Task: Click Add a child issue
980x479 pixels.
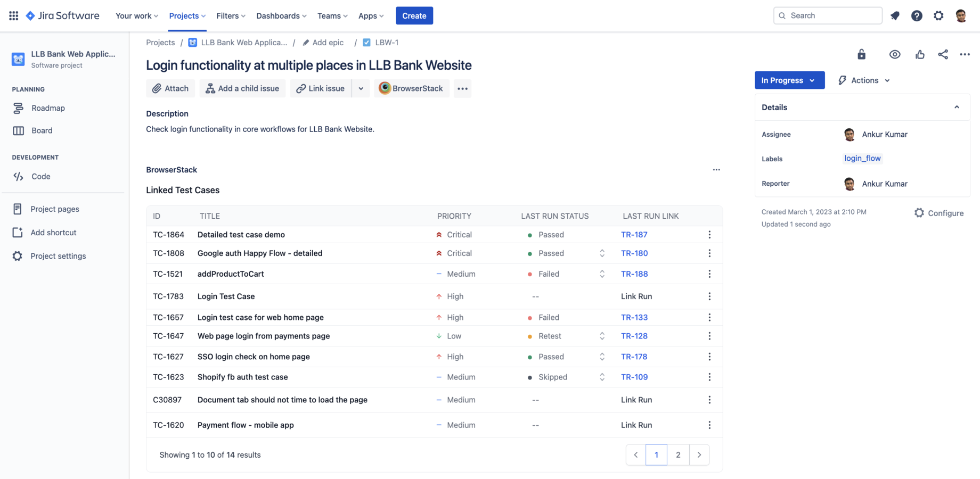Action: coord(242,88)
